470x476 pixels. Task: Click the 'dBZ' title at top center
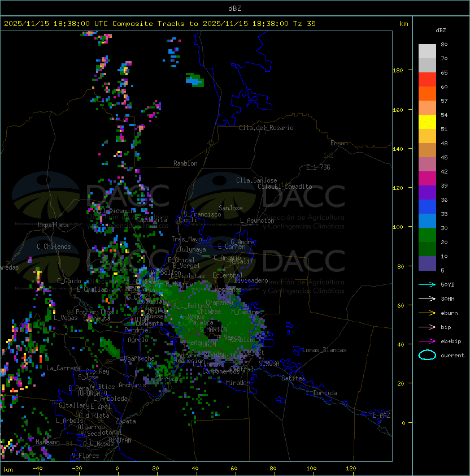235,8
